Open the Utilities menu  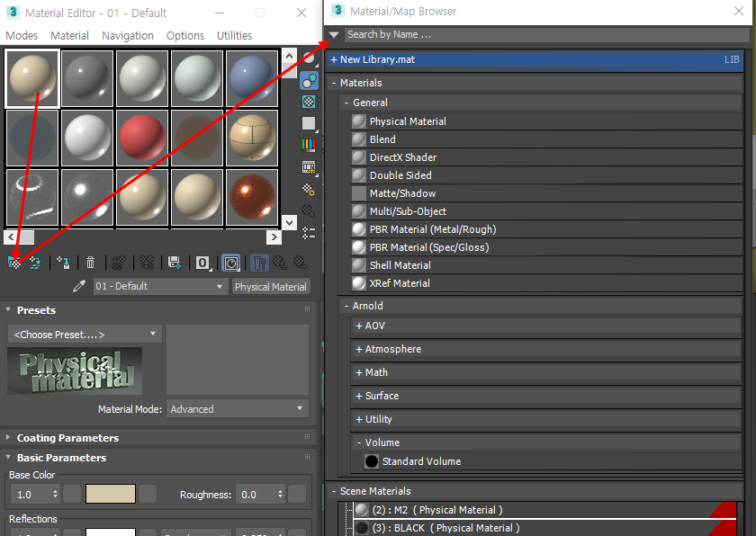point(234,36)
